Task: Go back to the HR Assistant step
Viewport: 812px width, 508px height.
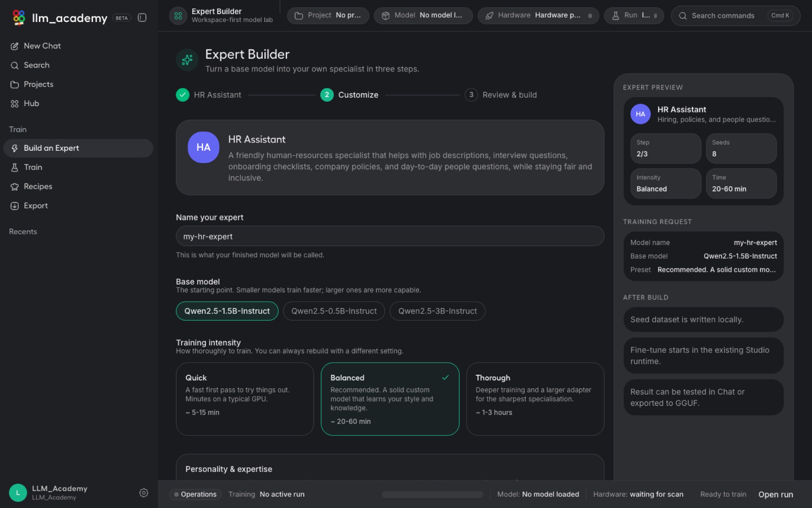Action: 209,95
